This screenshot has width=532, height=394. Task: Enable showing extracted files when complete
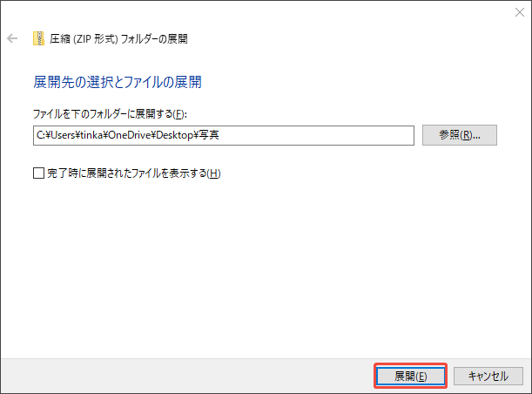click(x=38, y=173)
